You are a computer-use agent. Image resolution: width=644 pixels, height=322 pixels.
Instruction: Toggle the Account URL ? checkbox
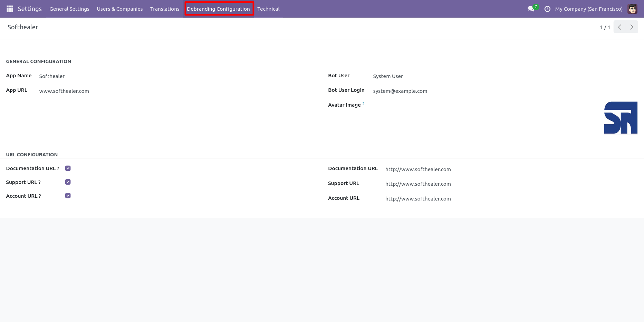coord(68,196)
